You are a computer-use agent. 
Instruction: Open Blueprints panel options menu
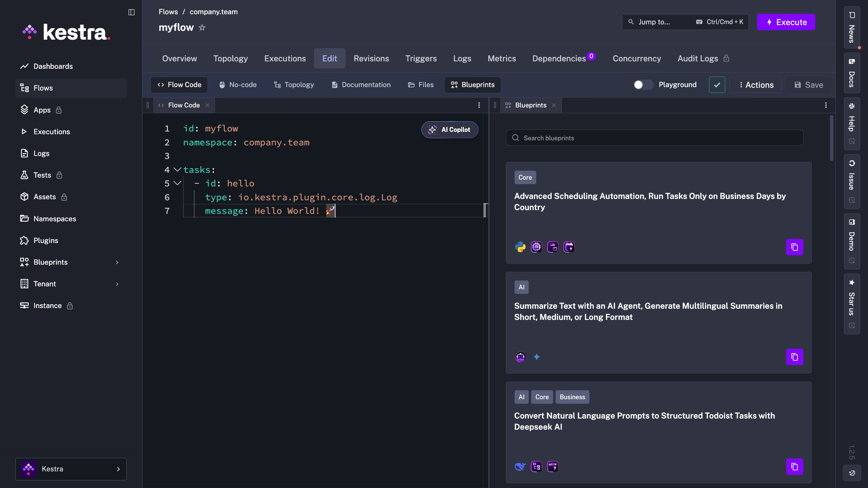(826, 105)
